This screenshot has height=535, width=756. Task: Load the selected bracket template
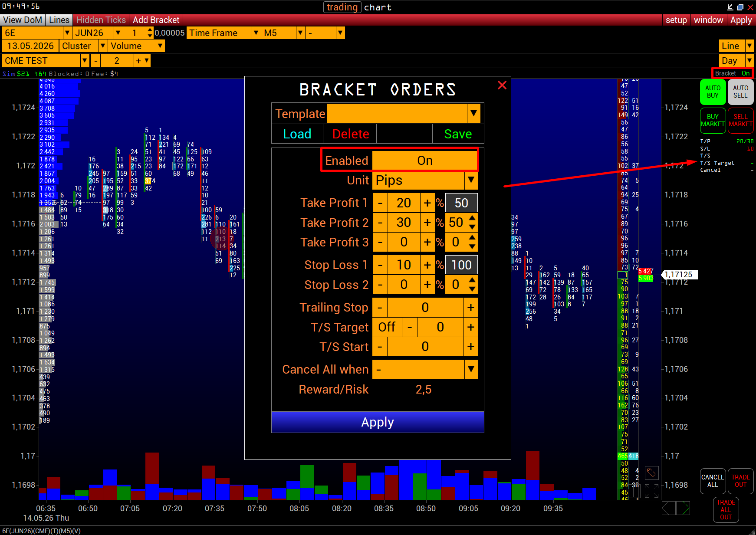pyautogui.click(x=297, y=134)
